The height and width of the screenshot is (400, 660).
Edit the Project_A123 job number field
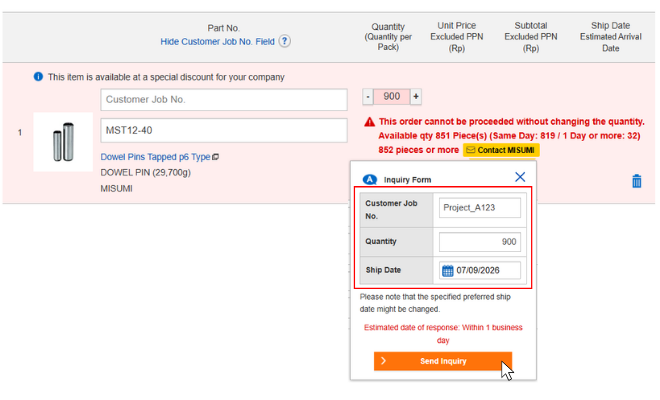pos(479,208)
